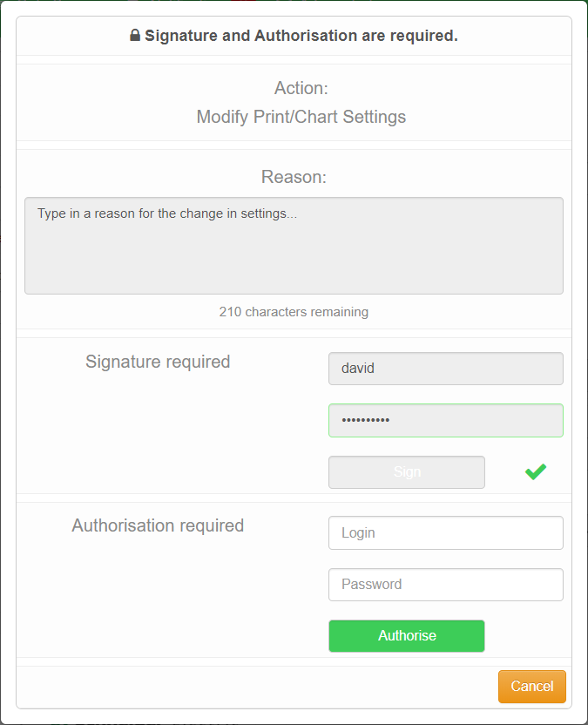
Task: Focus the Reason text area
Action: click(294, 246)
